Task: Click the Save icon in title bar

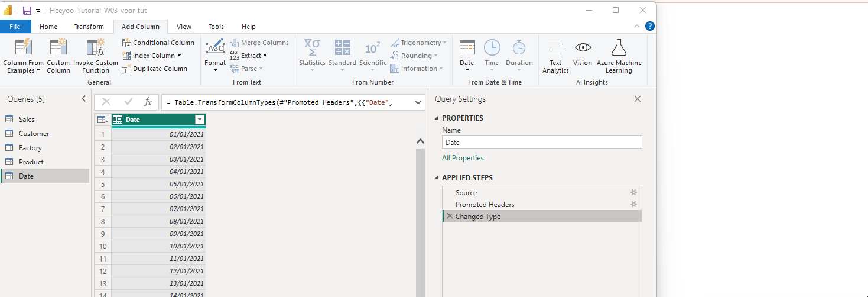Action: (x=27, y=11)
